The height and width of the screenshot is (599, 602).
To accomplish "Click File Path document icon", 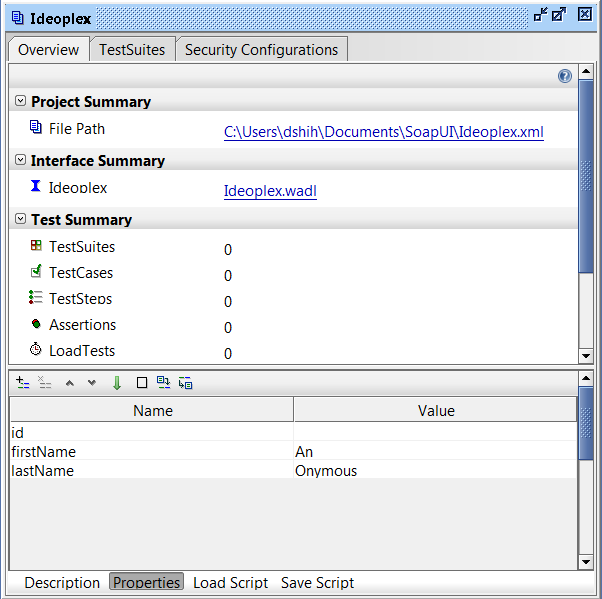I will (36, 127).
